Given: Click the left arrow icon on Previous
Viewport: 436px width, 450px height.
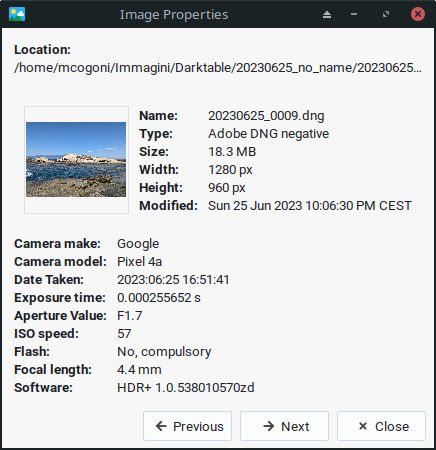Looking at the screenshot, I should [x=161, y=426].
